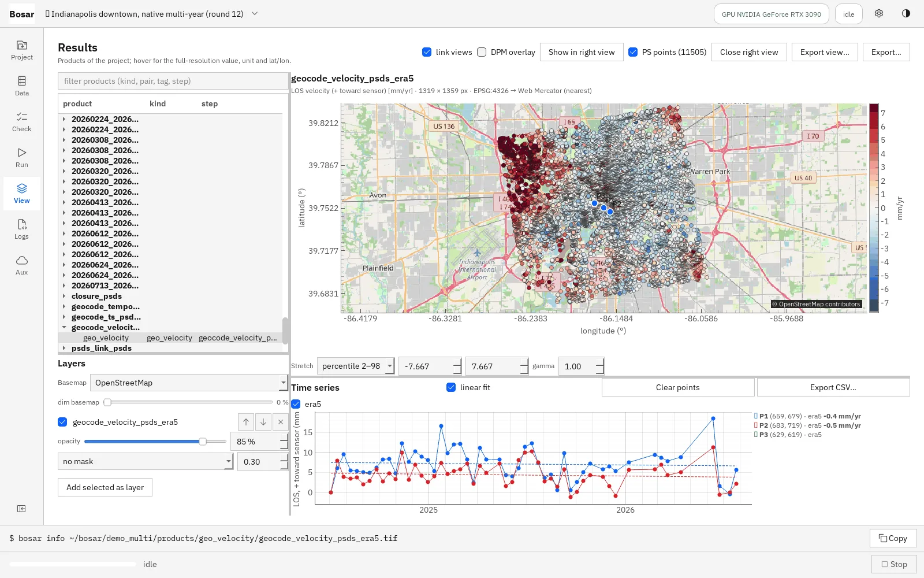
Task: Uncheck the era5 series checkbox
Action: pos(296,404)
